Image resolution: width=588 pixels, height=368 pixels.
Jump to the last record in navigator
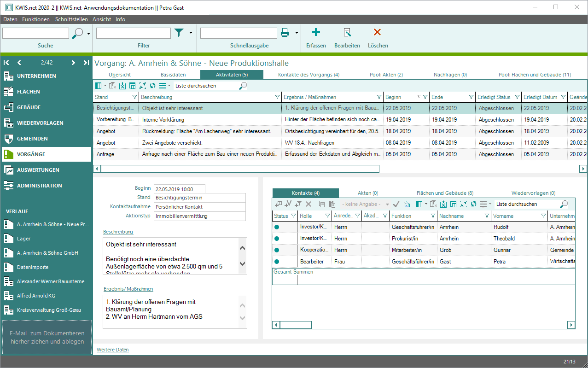[86, 63]
